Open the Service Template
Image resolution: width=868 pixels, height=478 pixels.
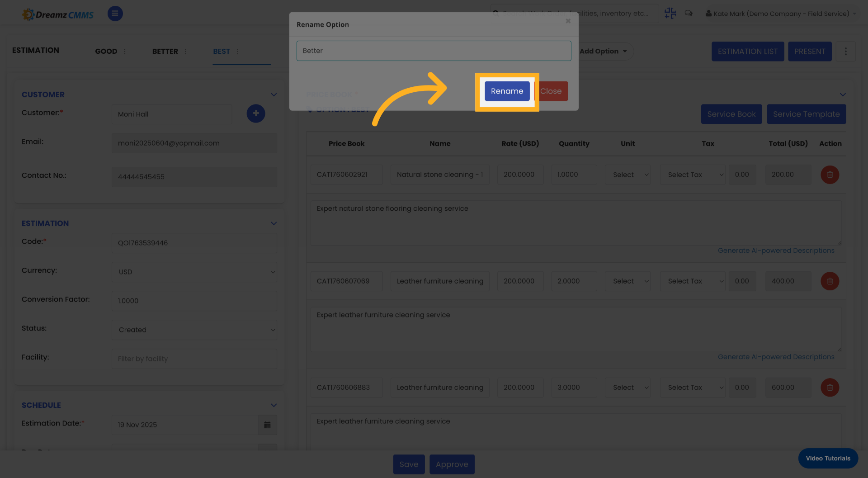tap(807, 114)
